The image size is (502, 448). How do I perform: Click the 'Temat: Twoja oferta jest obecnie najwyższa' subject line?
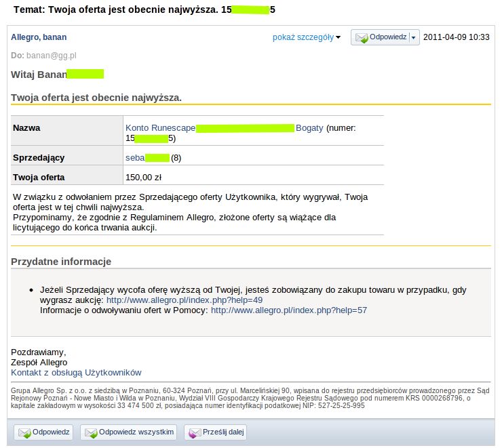(116, 9)
